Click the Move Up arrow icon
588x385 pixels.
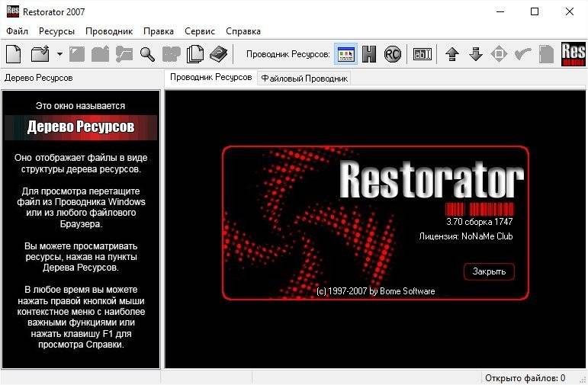click(452, 54)
